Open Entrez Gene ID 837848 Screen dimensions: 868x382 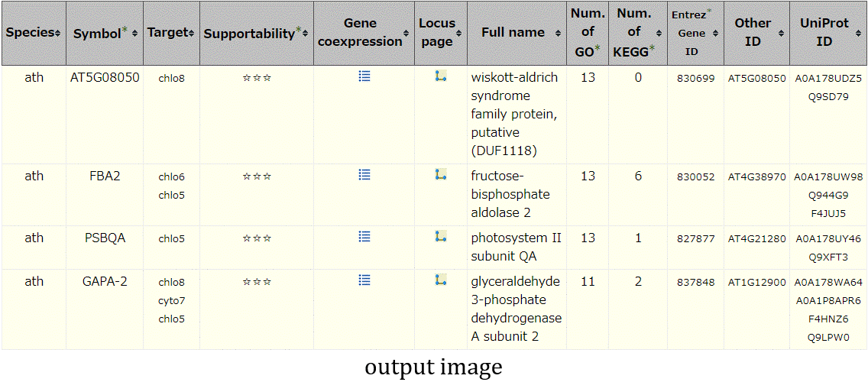pyautogui.click(x=695, y=283)
